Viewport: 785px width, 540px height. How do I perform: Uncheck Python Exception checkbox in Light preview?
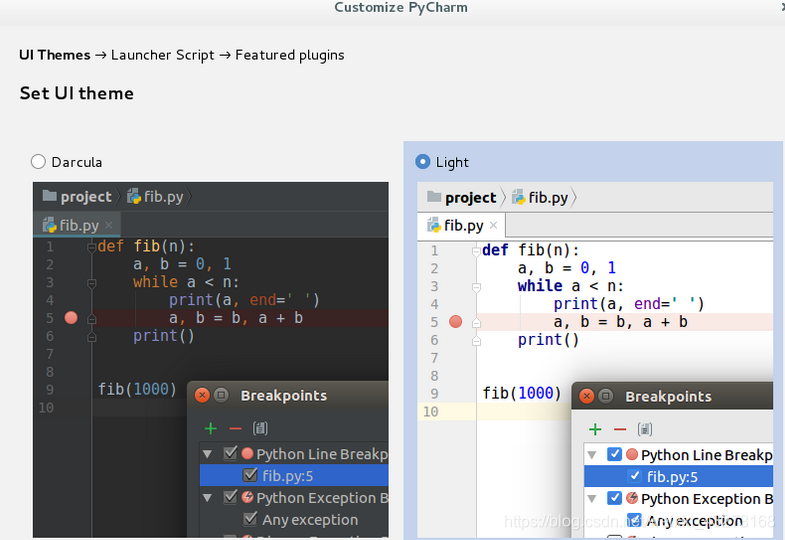[614, 498]
